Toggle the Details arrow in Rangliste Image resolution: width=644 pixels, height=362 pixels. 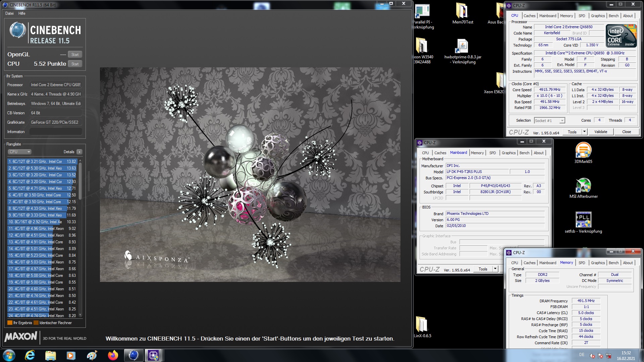pyautogui.click(x=79, y=152)
